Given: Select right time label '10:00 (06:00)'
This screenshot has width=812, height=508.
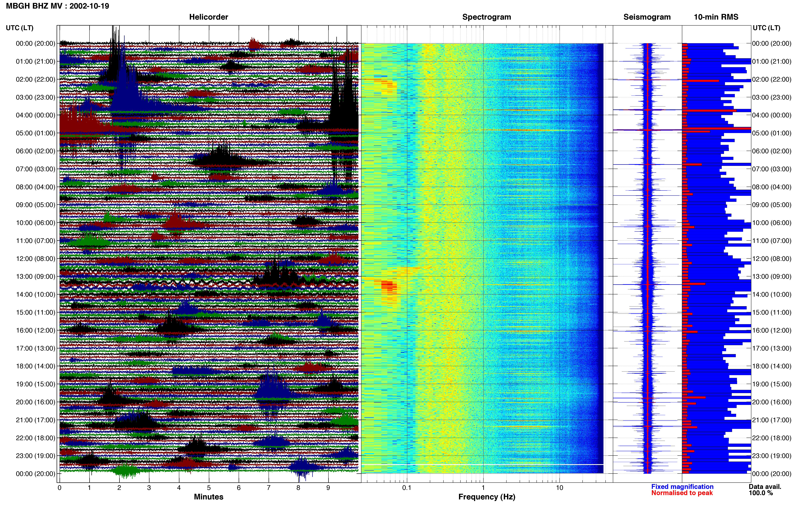Looking at the screenshot, I should [772, 223].
